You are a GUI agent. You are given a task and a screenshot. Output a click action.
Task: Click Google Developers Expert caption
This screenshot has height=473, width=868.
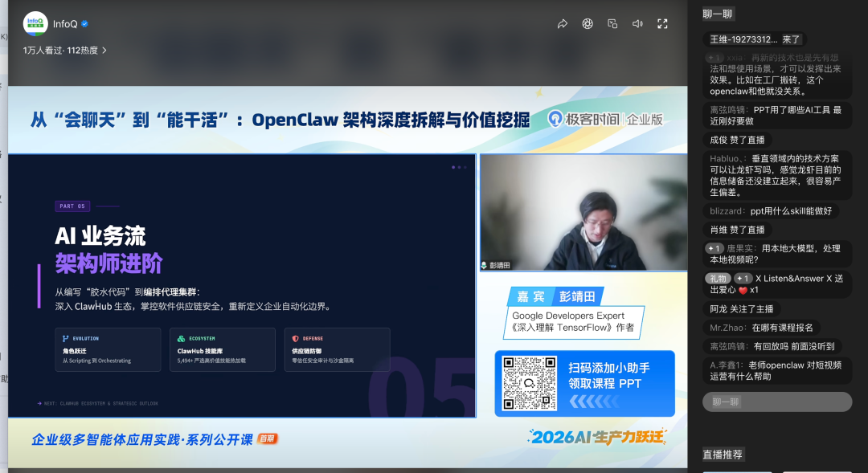coord(568,316)
